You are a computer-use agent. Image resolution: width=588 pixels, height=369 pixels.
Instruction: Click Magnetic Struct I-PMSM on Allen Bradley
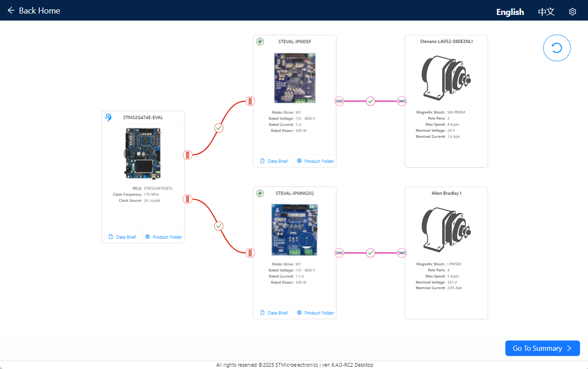(454, 264)
